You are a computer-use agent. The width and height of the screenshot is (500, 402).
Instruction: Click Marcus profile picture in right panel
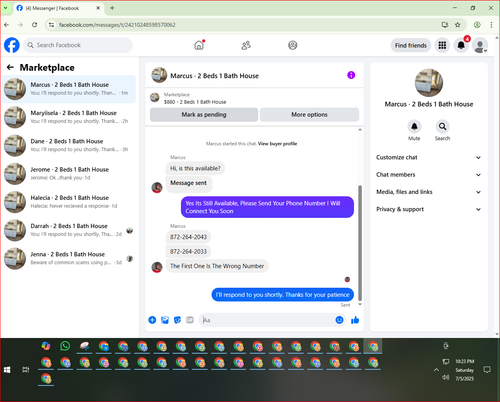[429, 83]
